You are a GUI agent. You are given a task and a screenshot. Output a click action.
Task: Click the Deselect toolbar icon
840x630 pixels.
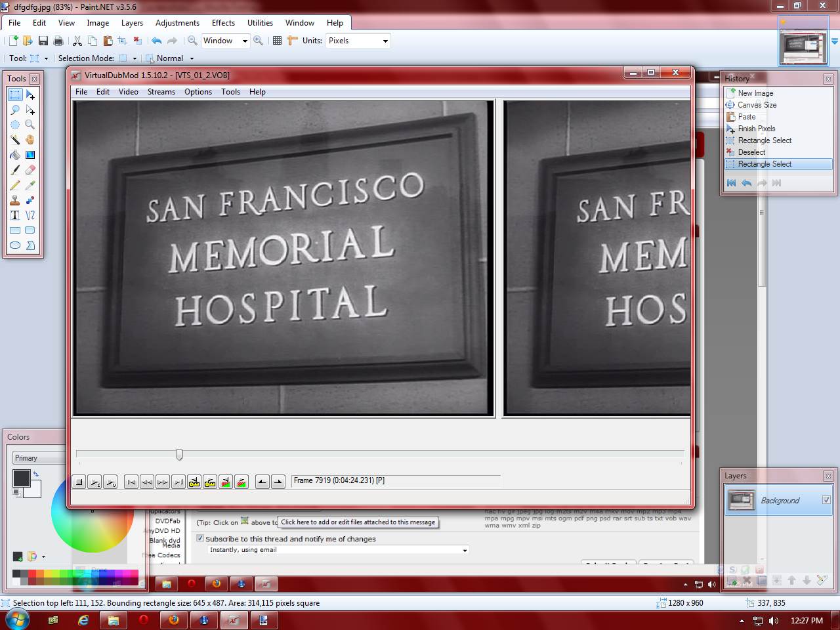[137, 41]
